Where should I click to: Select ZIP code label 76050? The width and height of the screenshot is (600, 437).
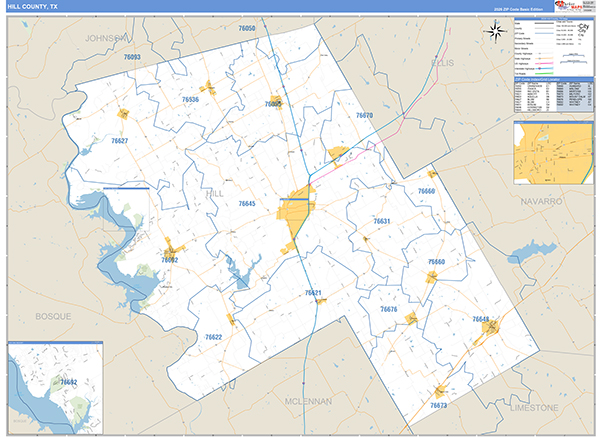pyautogui.click(x=247, y=28)
